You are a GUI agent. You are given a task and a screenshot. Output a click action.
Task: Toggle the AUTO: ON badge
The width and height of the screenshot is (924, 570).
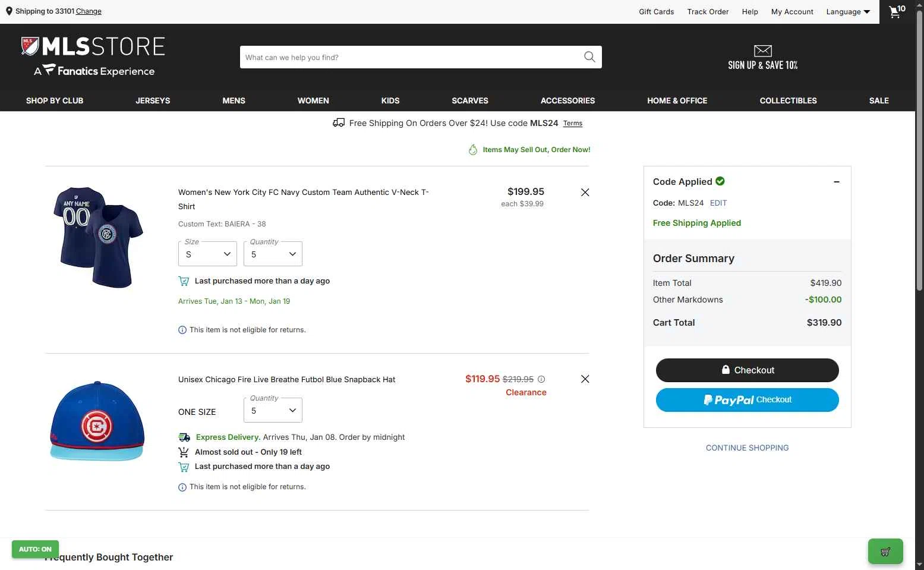coord(35,549)
